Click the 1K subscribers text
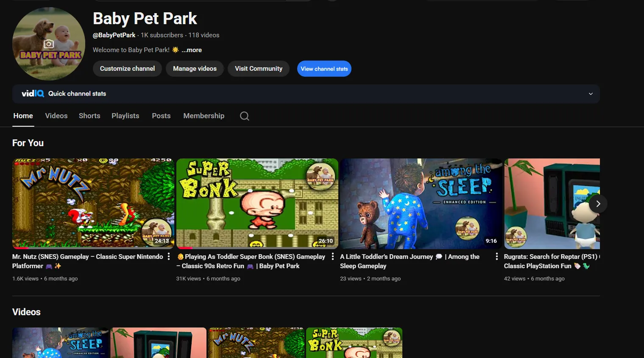Screen dimensions: 644x358 coord(162,35)
